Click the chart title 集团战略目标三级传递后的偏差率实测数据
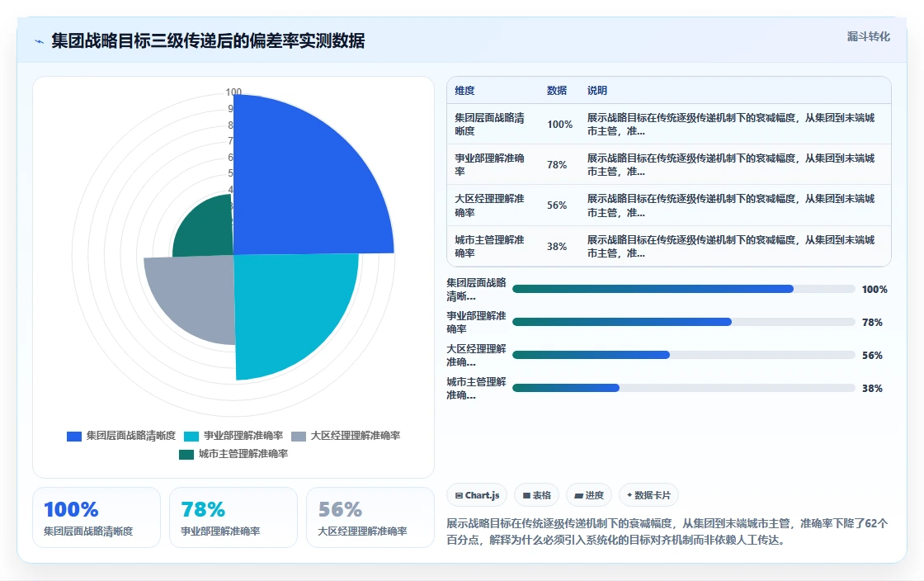Image resolution: width=924 pixels, height=581 pixels. pos(208,40)
